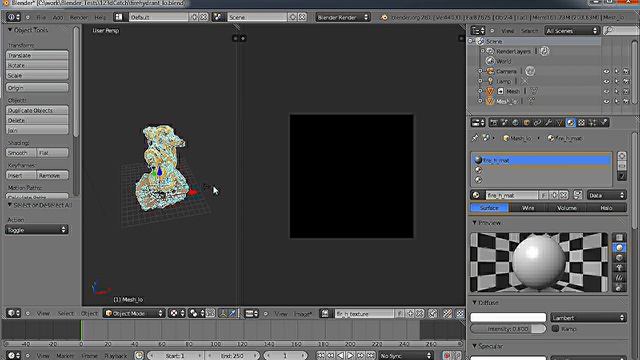The width and height of the screenshot is (640, 360).
Task: Toggle the record auto-keyframe button in timeline
Action: pyautogui.click(x=447, y=356)
